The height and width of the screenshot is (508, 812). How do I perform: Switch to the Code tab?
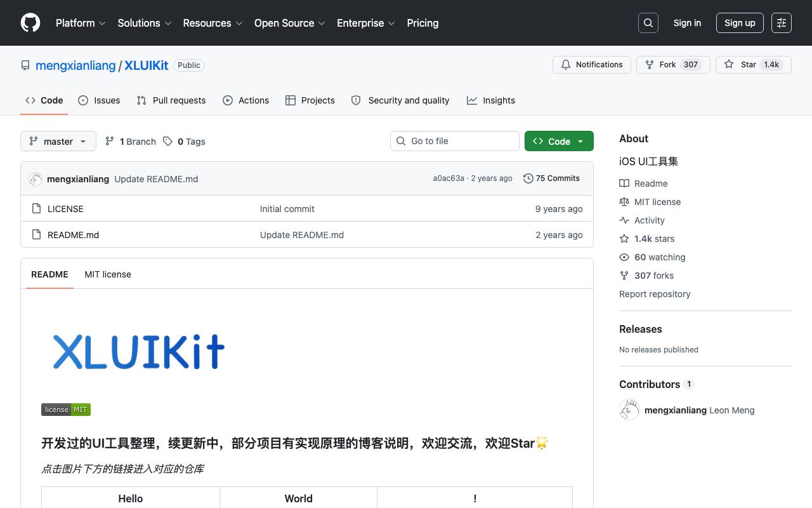tap(44, 100)
